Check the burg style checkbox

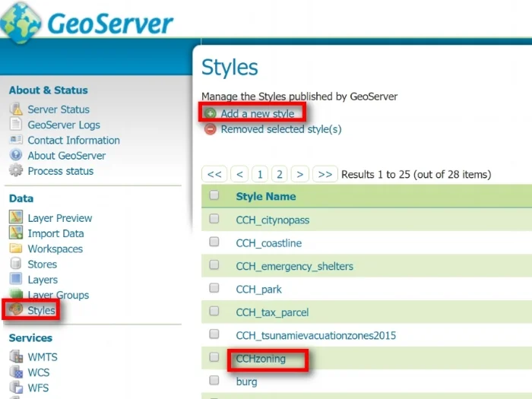(x=214, y=380)
